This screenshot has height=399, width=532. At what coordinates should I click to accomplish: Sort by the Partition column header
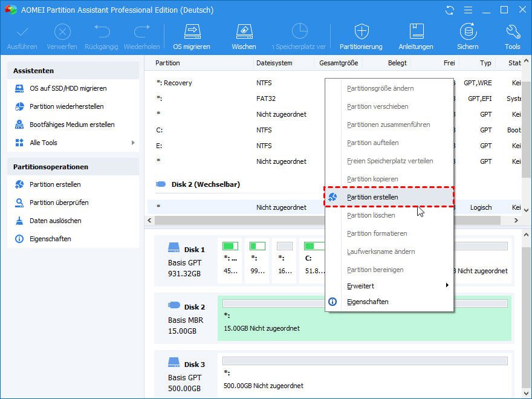[167, 63]
